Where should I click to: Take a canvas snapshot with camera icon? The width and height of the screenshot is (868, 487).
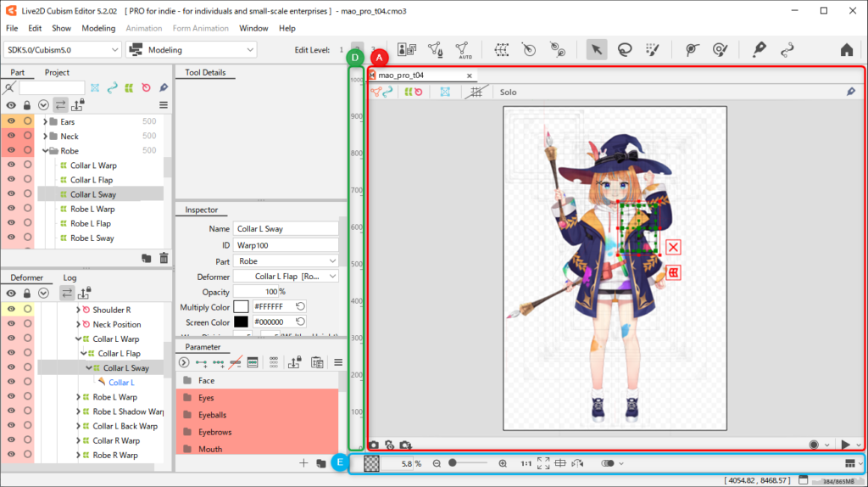pyautogui.click(x=374, y=445)
